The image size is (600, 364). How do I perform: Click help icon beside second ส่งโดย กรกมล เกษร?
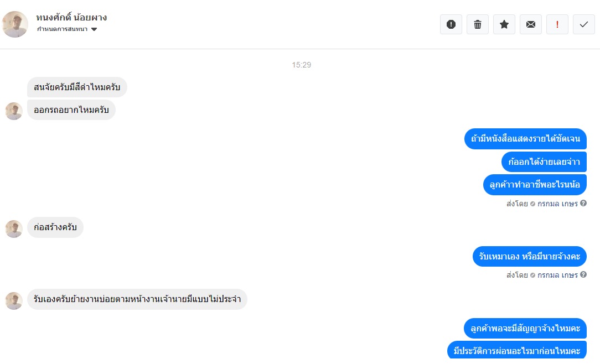click(x=583, y=274)
